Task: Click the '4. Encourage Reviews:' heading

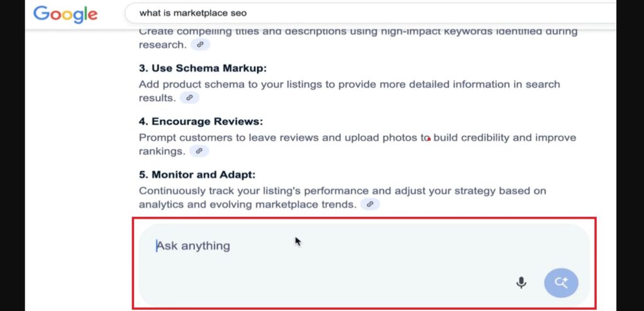Action: pos(201,121)
